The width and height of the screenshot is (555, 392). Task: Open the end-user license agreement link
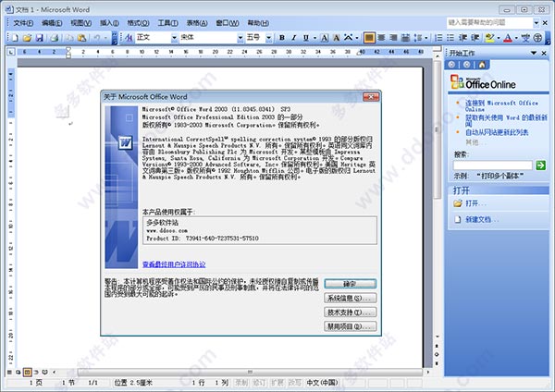174,264
